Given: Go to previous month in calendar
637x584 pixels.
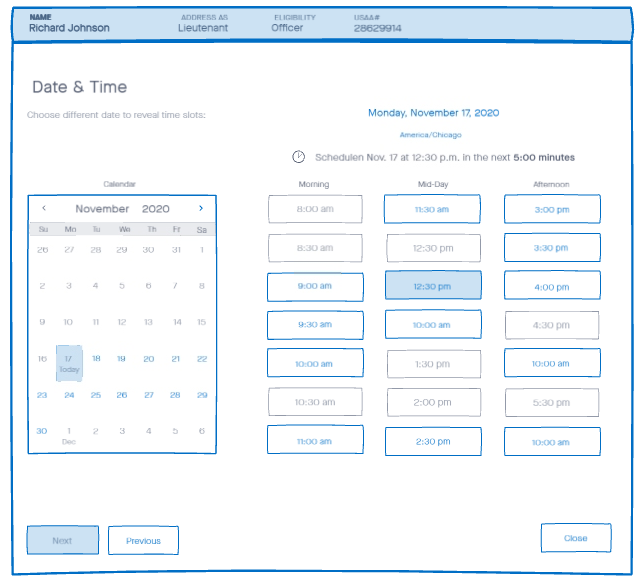Looking at the screenshot, I should click(x=44, y=208).
